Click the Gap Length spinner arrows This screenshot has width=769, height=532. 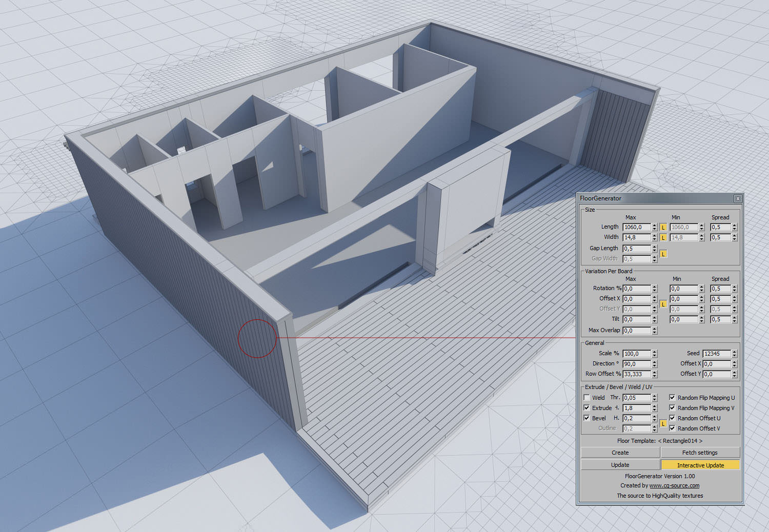click(x=654, y=249)
